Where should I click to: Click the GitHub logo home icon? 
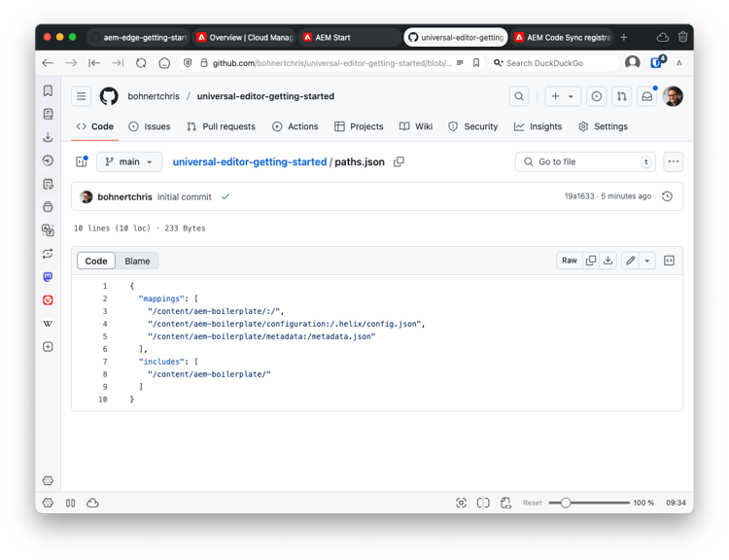tap(109, 96)
